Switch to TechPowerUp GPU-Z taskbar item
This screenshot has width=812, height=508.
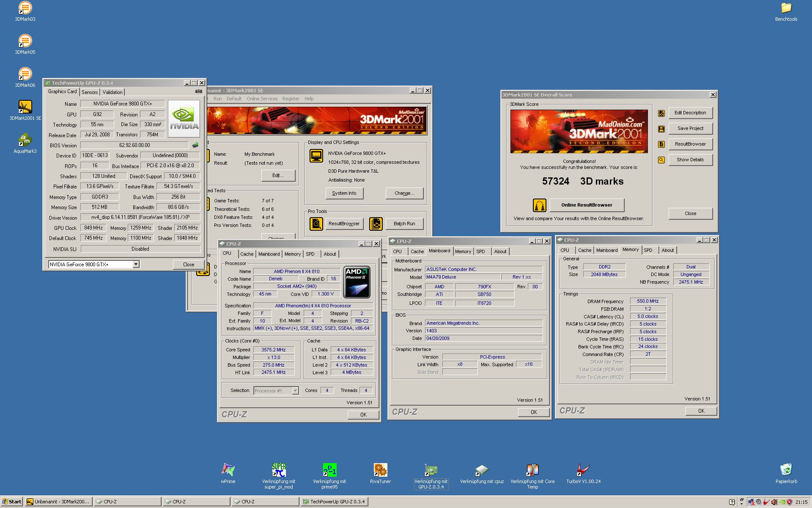[x=334, y=502]
